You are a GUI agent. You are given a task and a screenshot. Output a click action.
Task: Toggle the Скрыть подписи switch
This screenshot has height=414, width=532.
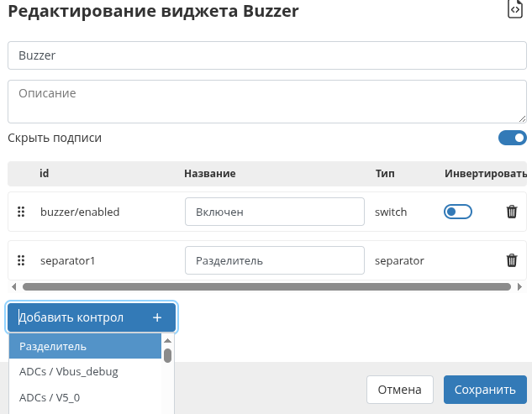[x=512, y=138]
